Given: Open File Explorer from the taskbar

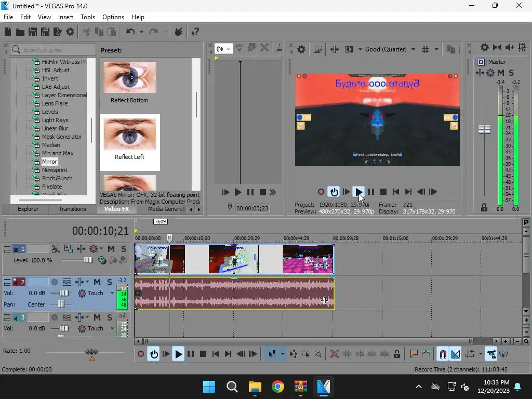Looking at the screenshot, I should coord(255,387).
